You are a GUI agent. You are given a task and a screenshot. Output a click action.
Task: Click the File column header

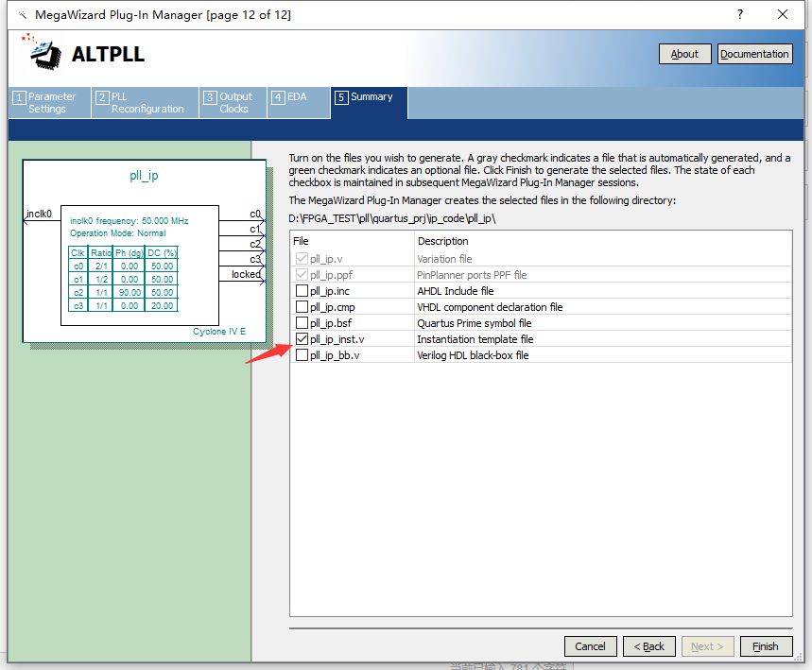353,241
